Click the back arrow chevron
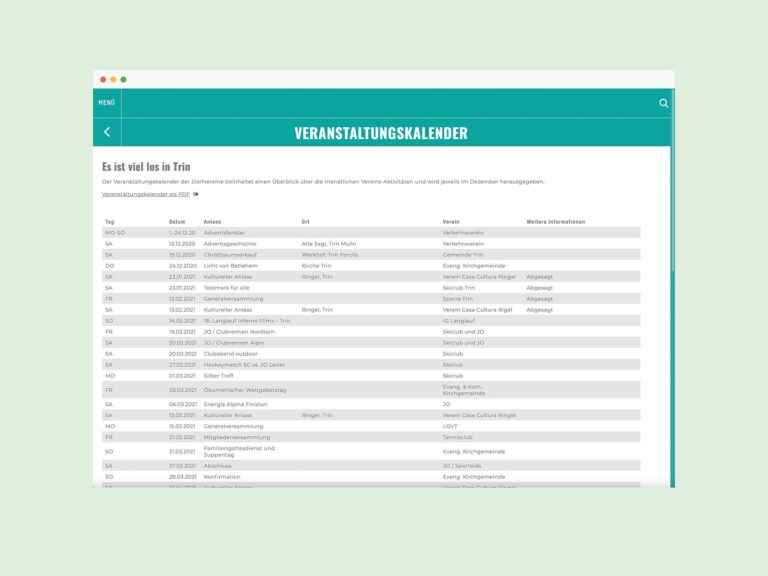Viewport: 768px width, 576px height. [x=107, y=132]
